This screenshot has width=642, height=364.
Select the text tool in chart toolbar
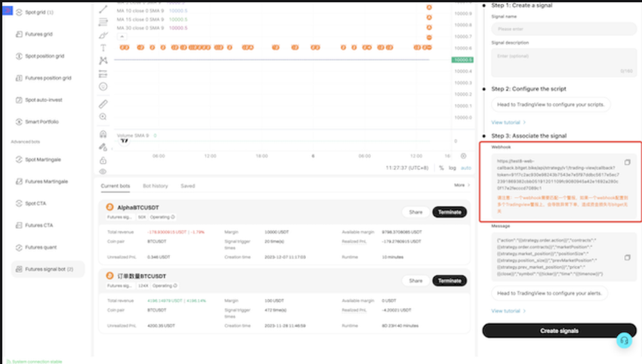[103, 48]
